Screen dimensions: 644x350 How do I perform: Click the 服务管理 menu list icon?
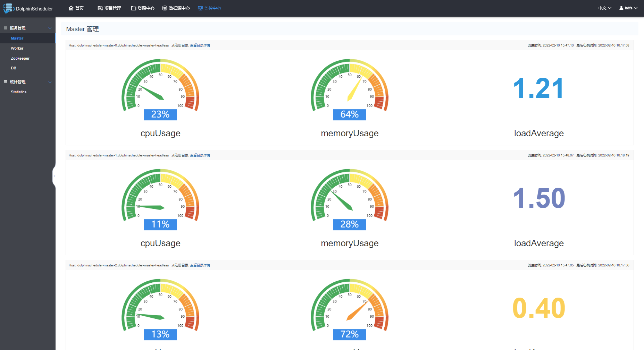point(6,28)
